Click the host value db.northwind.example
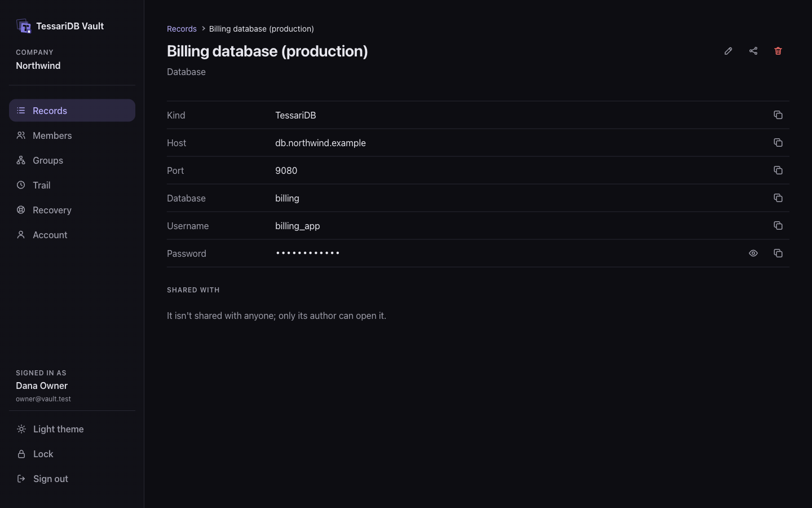812x508 pixels. [x=320, y=143]
